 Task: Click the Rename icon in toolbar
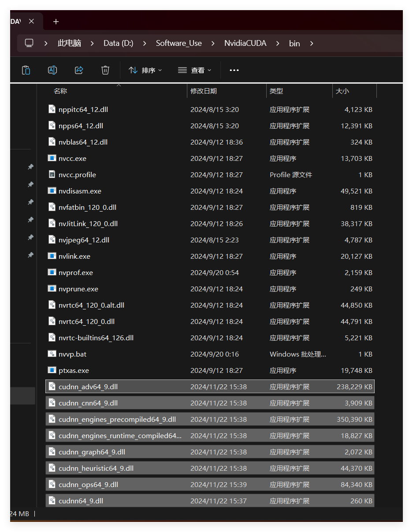(52, 70)
